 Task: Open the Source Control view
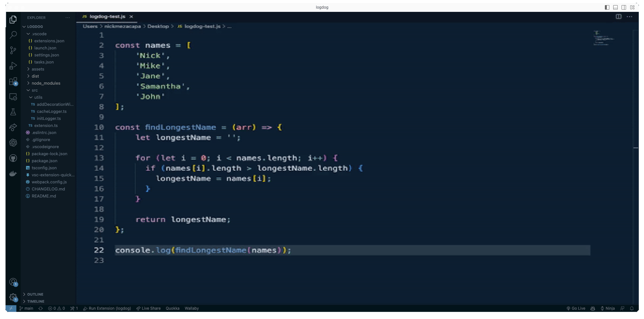click(x=13, y=50)
